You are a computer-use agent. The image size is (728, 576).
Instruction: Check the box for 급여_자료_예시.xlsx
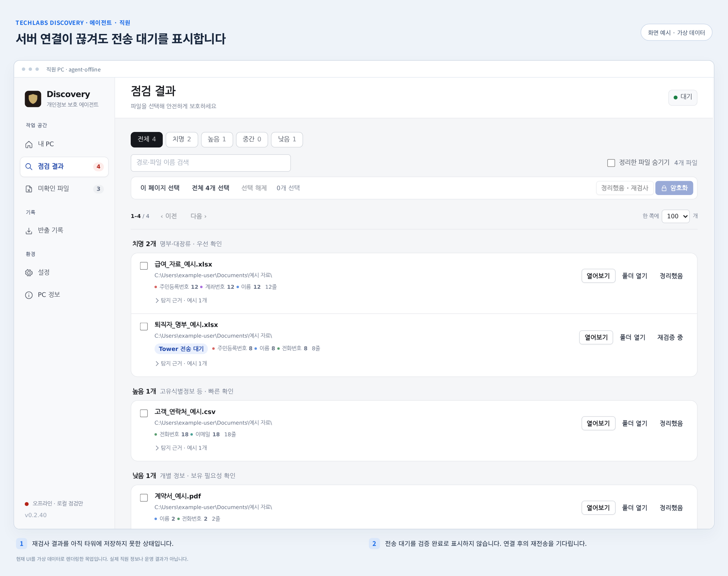coord(144,266)
